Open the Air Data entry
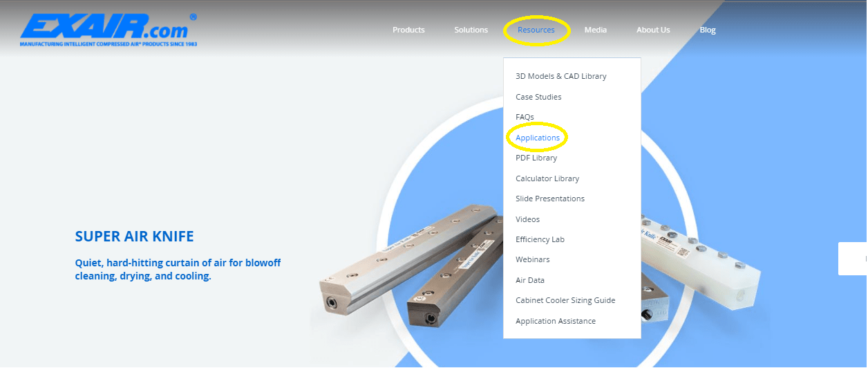This screenshot has height=368, width=868. pyautogui.click(x=530, y=280)
